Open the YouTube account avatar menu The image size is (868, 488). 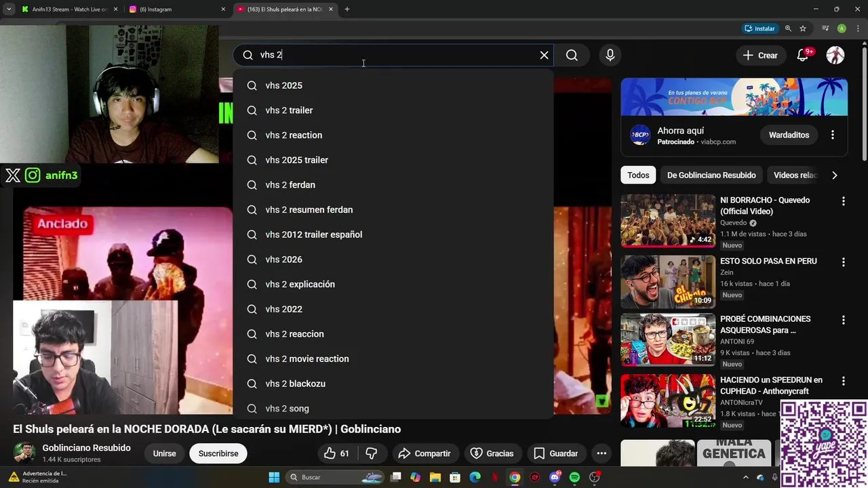pos(835,56)
